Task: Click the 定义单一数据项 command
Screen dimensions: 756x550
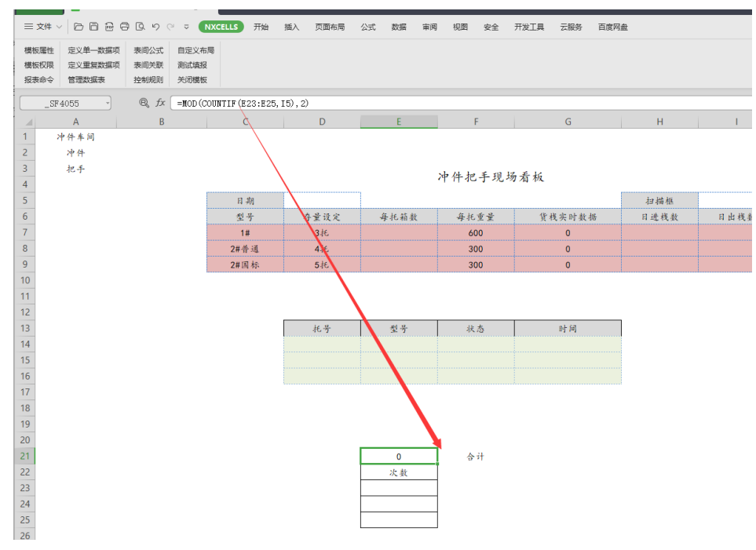Action: (93, 50)
